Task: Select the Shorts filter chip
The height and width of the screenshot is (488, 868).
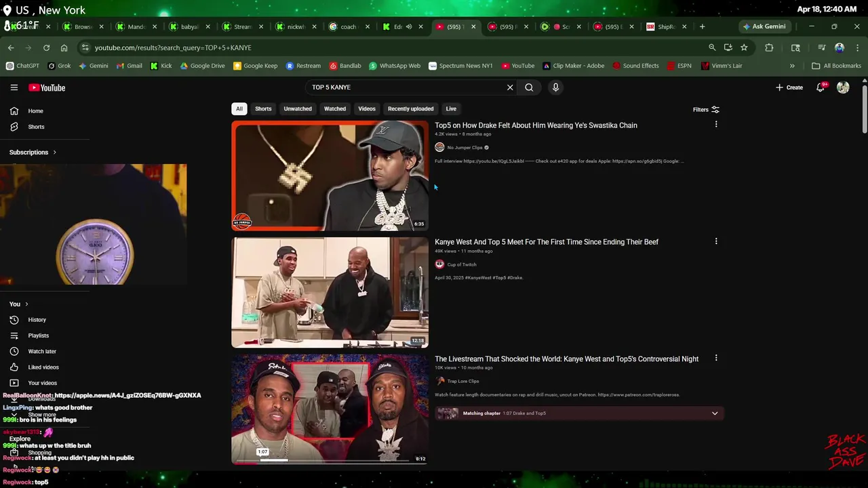Action: point(263,109)
